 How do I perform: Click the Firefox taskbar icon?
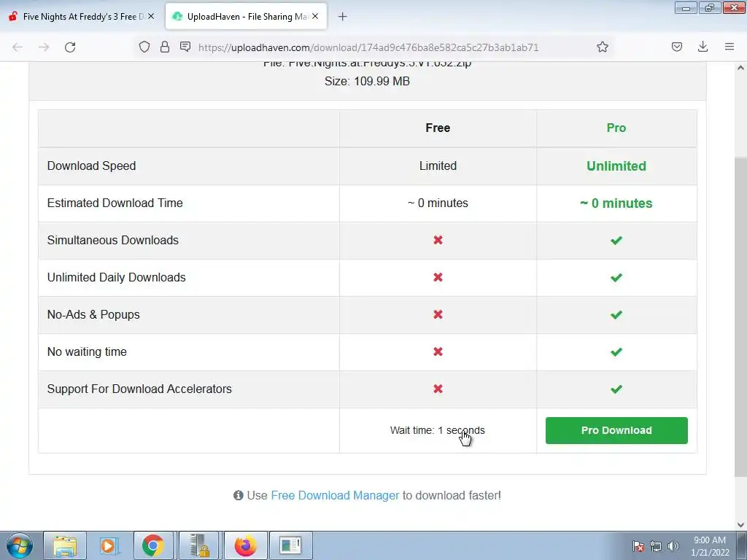point(245,545)
